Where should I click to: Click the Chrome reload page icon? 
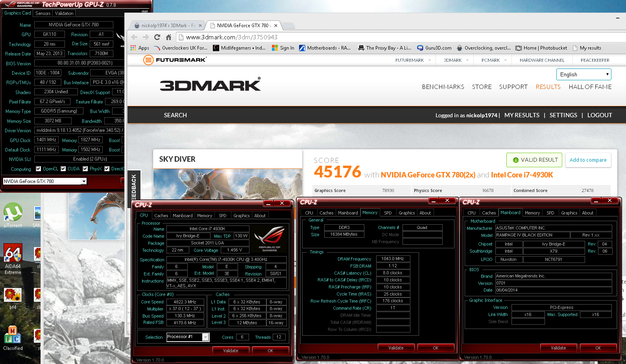(157, 37)
